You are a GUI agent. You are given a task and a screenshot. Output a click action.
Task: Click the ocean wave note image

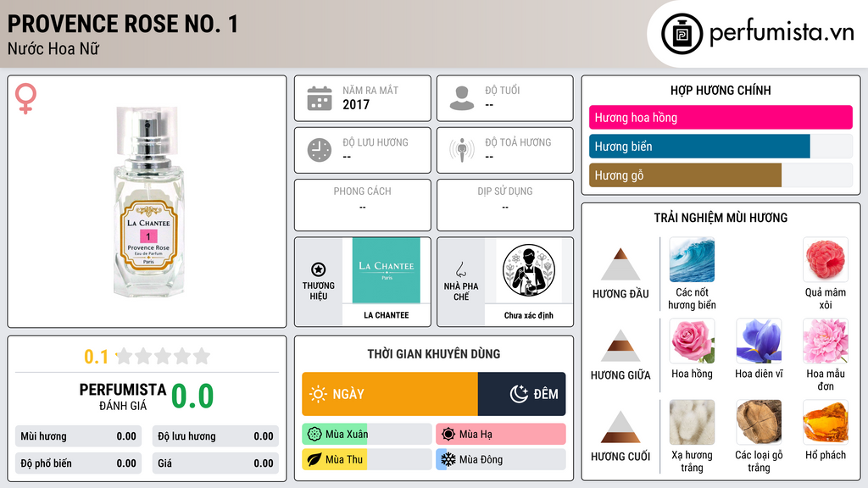pos(692,259)
